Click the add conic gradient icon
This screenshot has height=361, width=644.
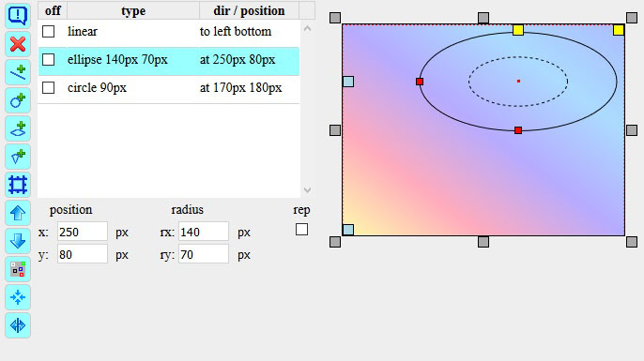18,157
